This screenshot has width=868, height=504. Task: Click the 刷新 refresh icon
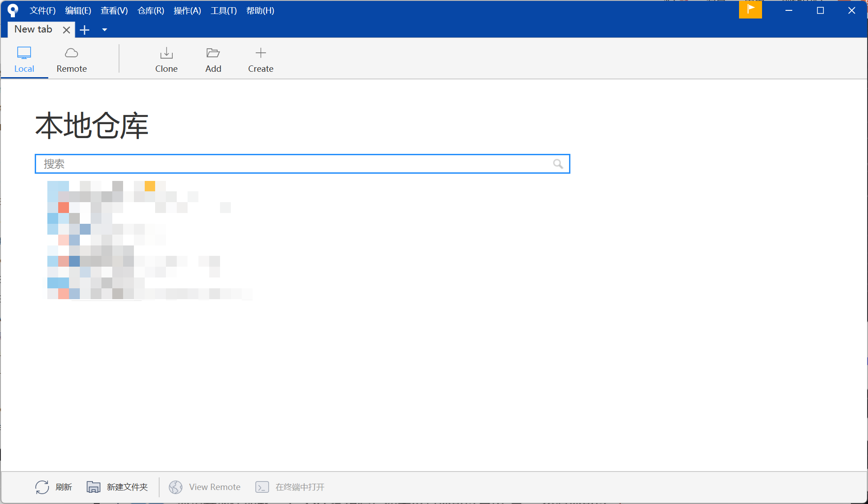coord(42,487)
